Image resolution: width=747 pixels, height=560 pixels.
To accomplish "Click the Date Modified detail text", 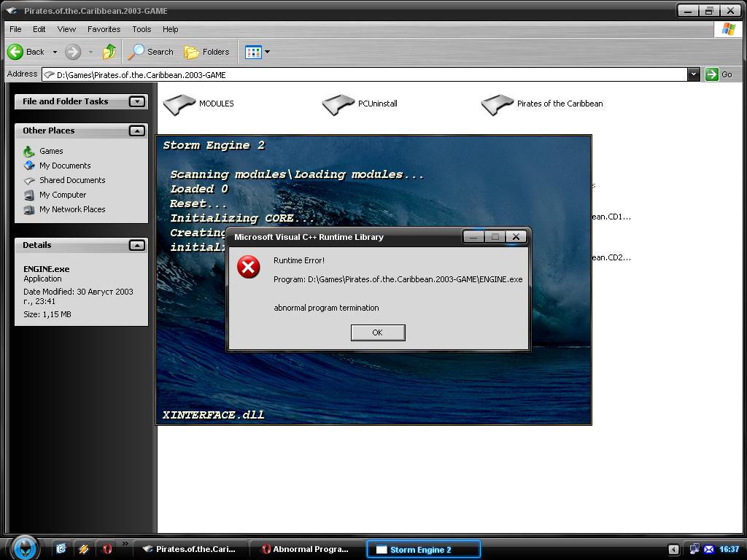I will (78, 296).
